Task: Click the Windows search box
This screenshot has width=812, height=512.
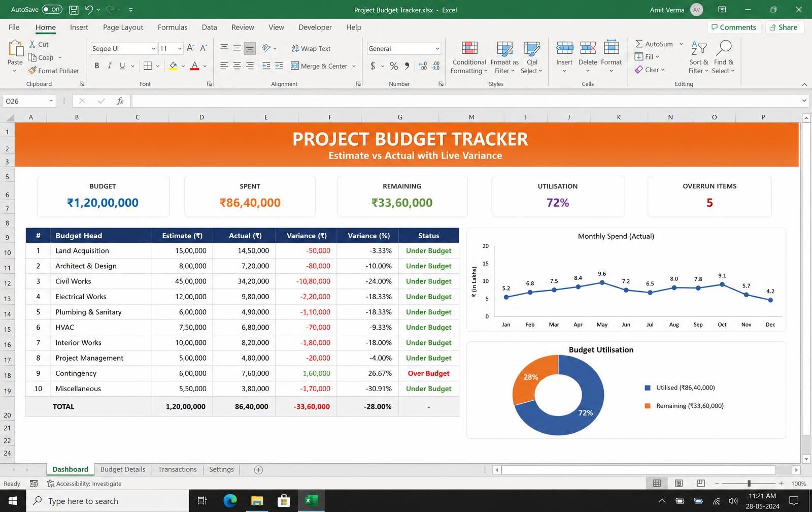Action: pyautogui.click(x=108, y=501)
